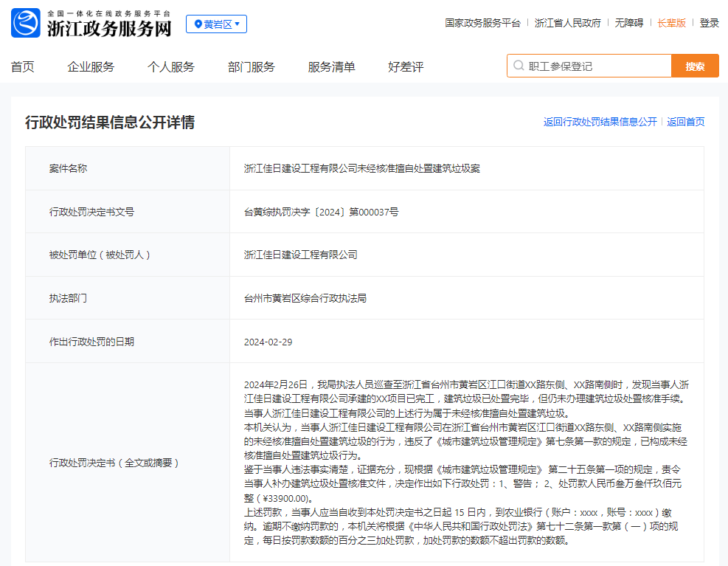Open 国家政务服务平台 link
The width and height of the screenshot is (728, 566).
483,23
